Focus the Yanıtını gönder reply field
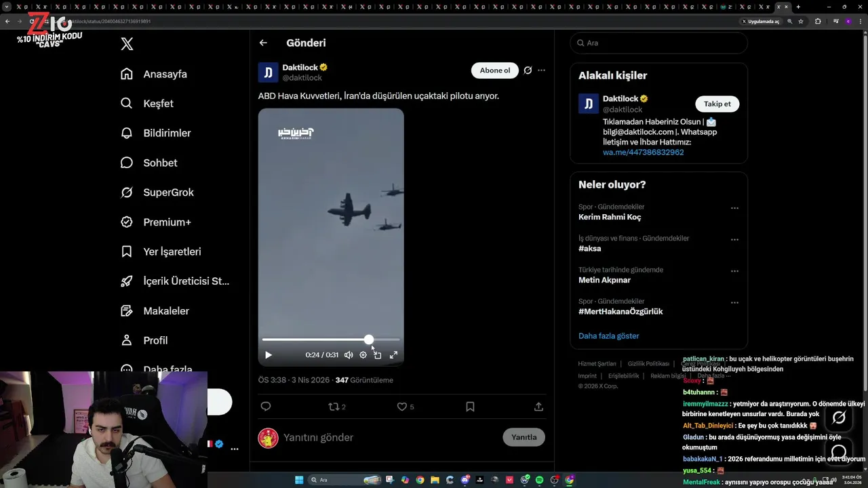This screenshot has width=868, height=488. pos(390,437)
